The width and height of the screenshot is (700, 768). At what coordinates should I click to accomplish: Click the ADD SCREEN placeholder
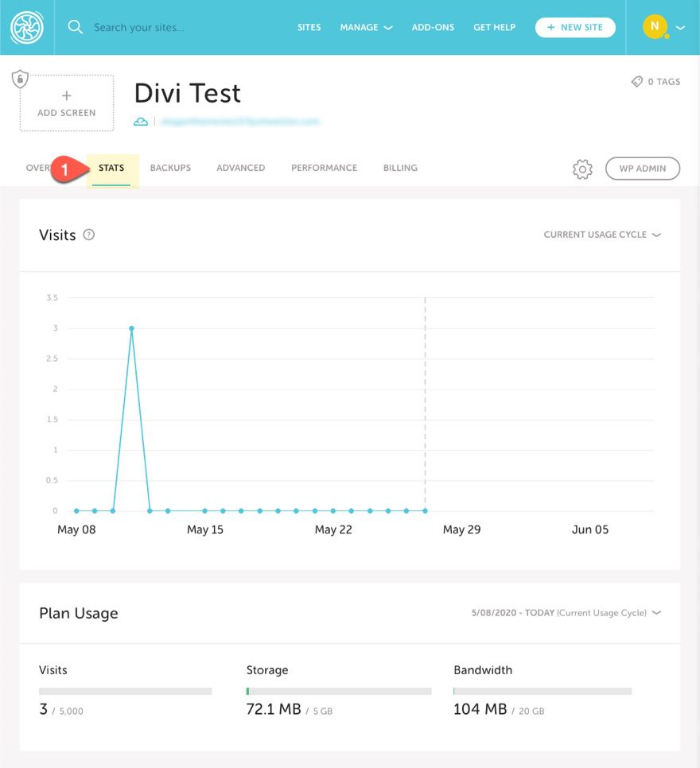pos(67,103)
